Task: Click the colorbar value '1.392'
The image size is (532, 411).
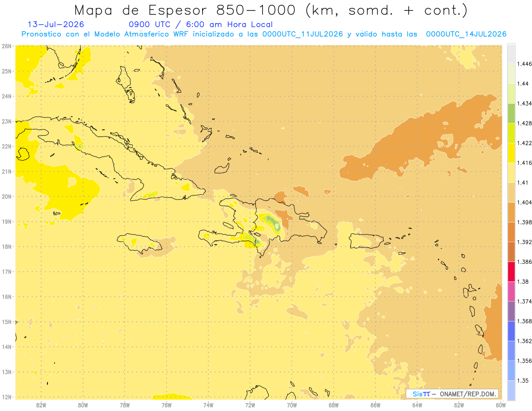Action: (x=525, y=242)
